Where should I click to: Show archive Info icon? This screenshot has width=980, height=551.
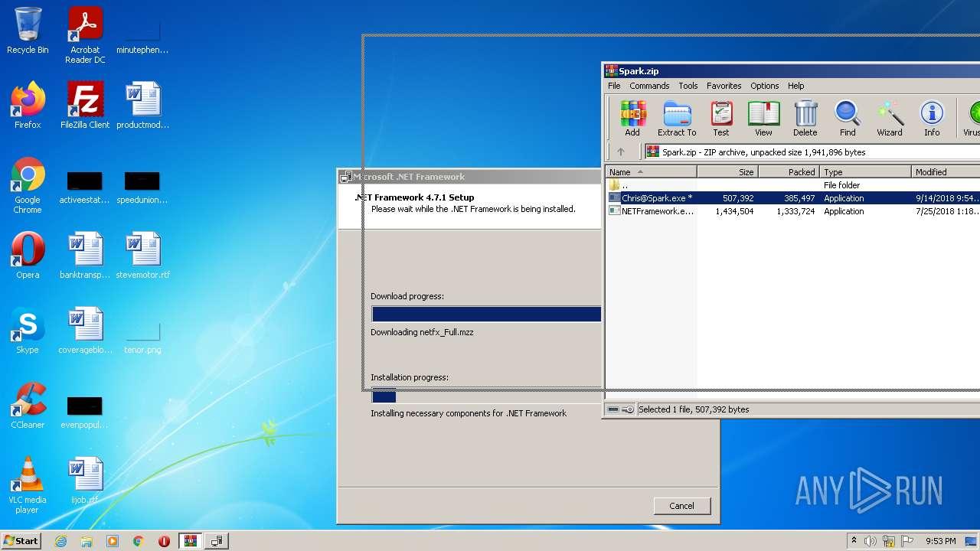tap(932, 119)
